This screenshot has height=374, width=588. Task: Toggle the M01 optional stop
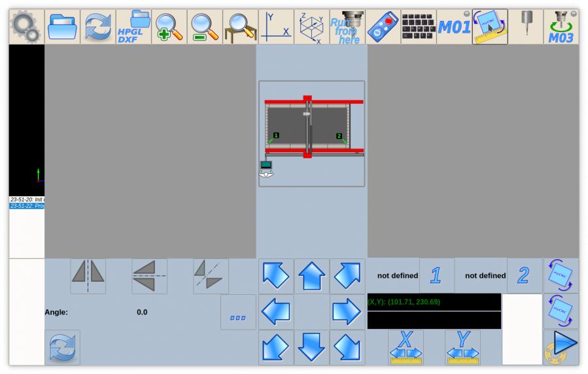click(454, 27)
